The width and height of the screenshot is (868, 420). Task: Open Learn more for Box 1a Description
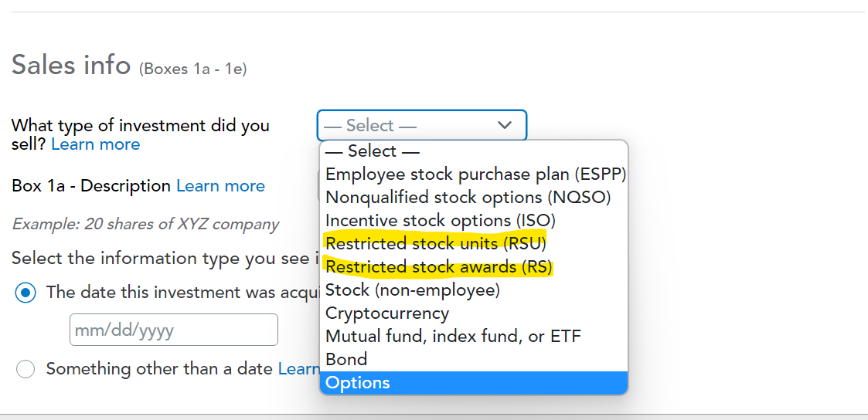(220, 186)
